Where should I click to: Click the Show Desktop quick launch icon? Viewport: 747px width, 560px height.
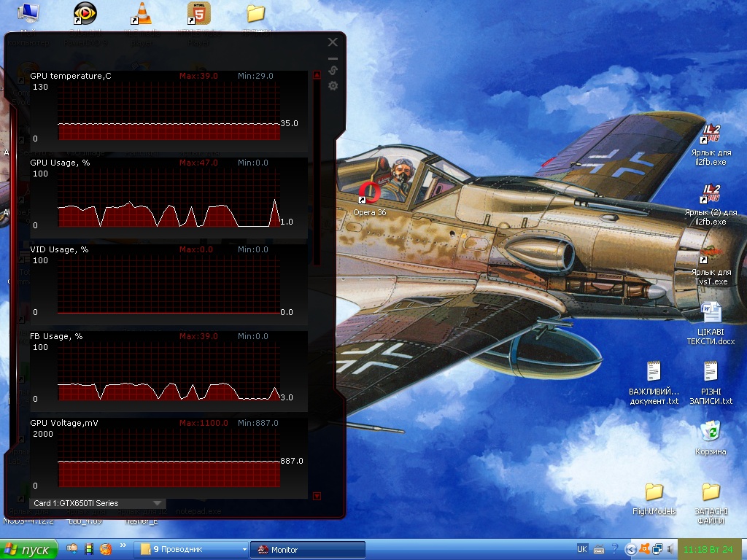[x=72, y=548]
